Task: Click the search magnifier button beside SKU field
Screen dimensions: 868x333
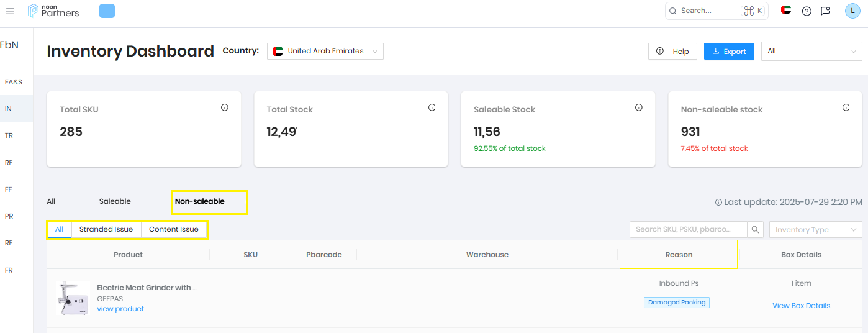Action: pyautogui.click(x=756, y=230)
